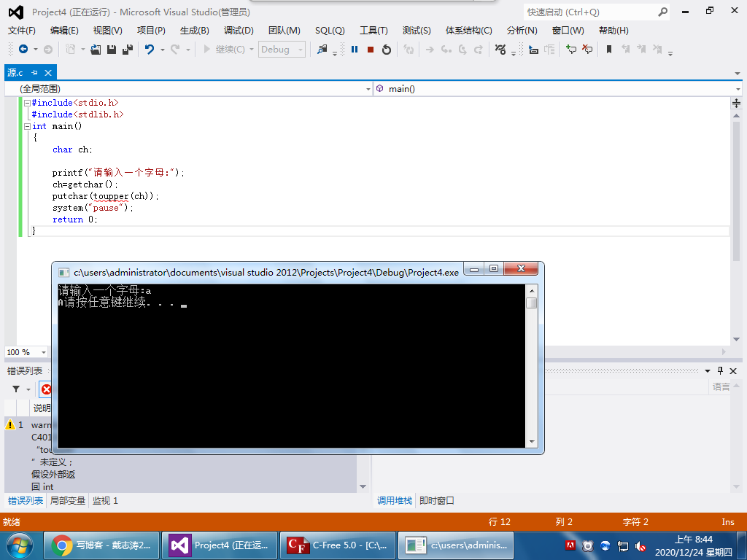Click the Error List scroll down arrow
The width and height of the screenshot is (747, 560).
pos(363,486)
